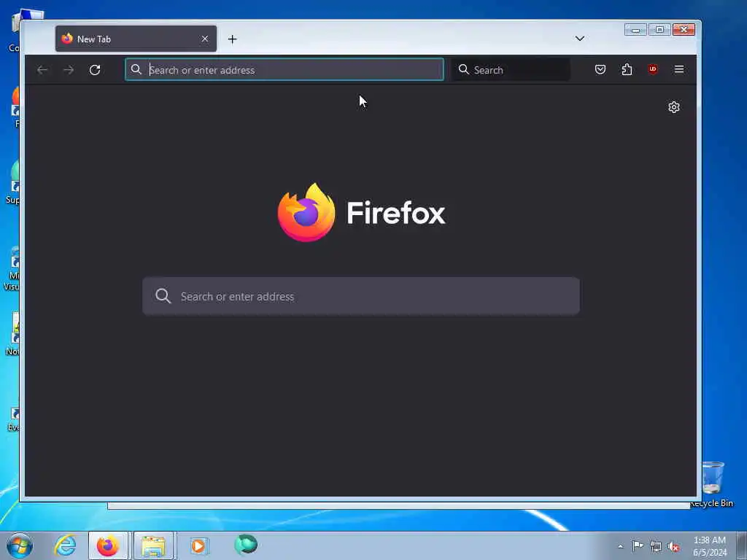Open the green round taskbar app icon

(246, 545)
